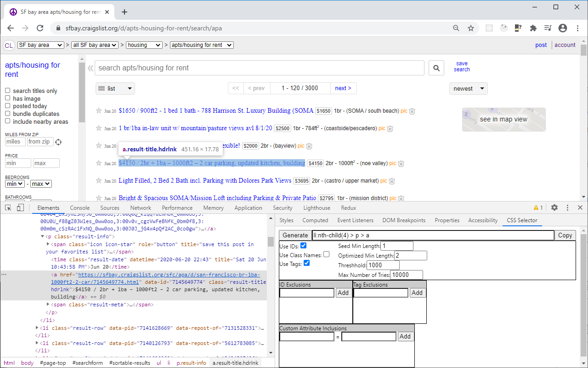
Task: Open a new browser tab with the plus icon
Action: [124, 12]
